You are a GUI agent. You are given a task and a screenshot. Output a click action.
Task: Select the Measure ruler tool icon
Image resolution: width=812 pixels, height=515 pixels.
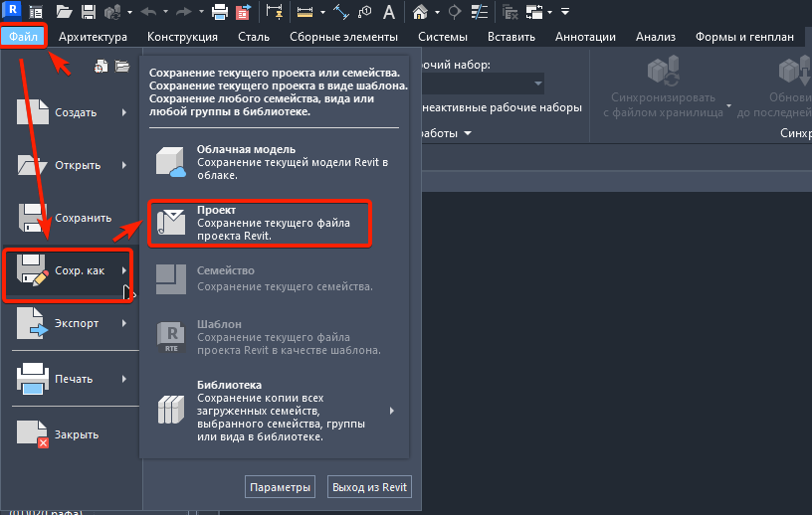[x=304, y=11]
